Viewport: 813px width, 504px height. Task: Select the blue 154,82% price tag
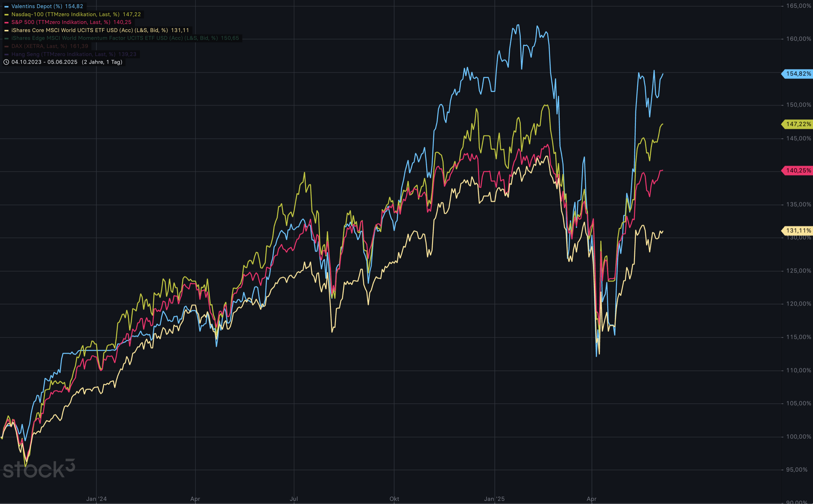click(797, 74)
